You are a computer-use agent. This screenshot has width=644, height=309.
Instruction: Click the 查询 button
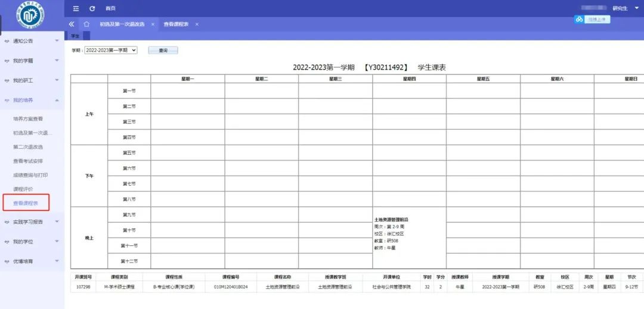(163, 51)
